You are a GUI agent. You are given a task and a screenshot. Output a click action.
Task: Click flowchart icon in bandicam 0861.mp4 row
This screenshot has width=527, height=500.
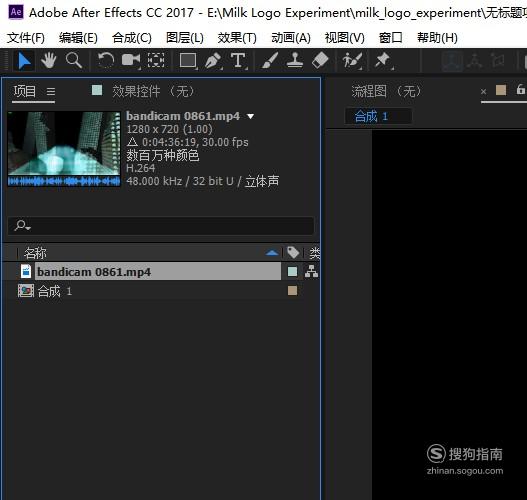pyautogui.click(x=311, y=272)
